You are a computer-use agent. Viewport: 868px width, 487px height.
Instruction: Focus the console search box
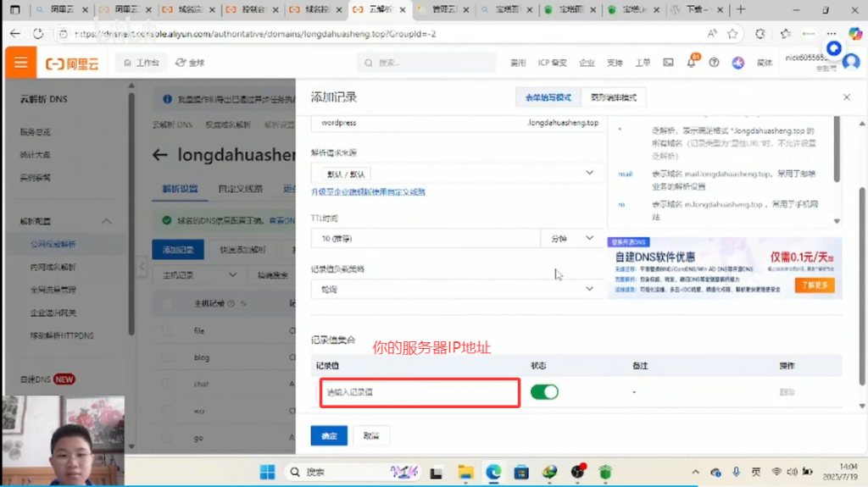coord(426,63)
